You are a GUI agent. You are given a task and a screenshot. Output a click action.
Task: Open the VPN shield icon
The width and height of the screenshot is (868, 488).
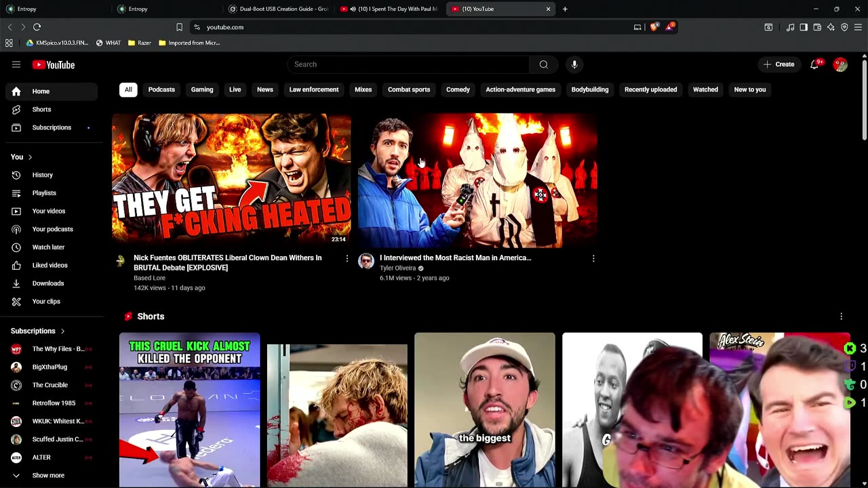point(844,27)
